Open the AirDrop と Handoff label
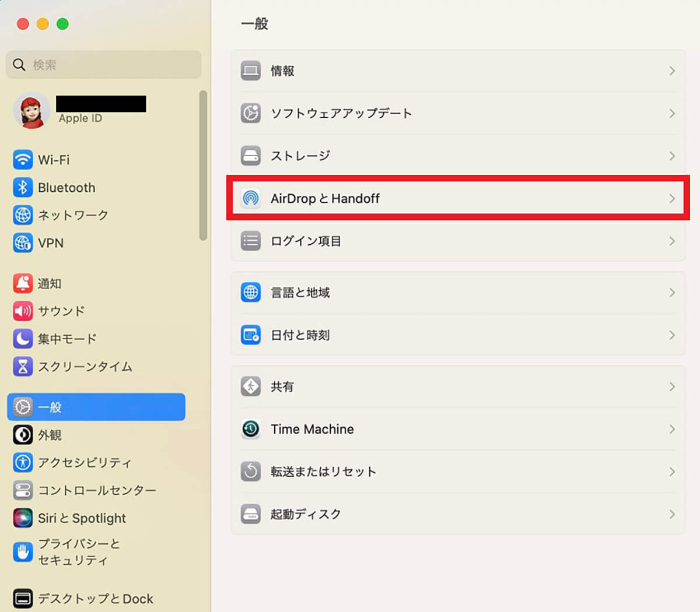The height and width of the screenshot is (612, 700). tap(325, 198)
